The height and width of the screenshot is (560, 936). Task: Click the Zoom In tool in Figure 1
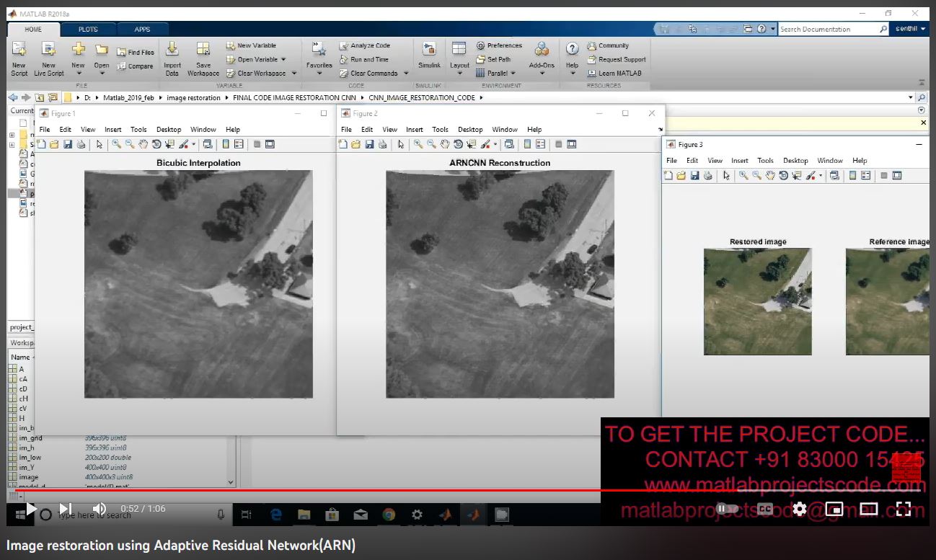[116, 144]
